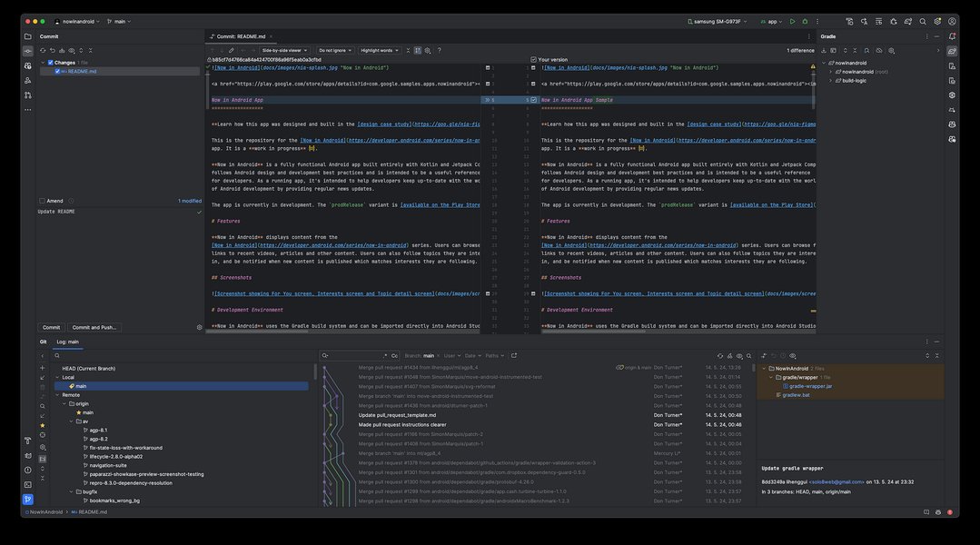The width and height of the screenshot is (980, 545).
Task: Open More tool windows ellipsis in left sidebar
Action: (x=27, y=109)
